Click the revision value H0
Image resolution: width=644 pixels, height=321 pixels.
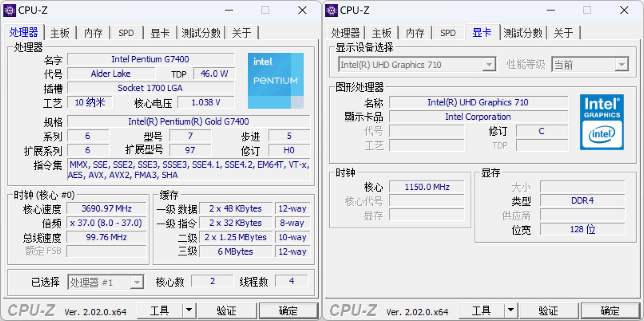click(x=289, y=150)
